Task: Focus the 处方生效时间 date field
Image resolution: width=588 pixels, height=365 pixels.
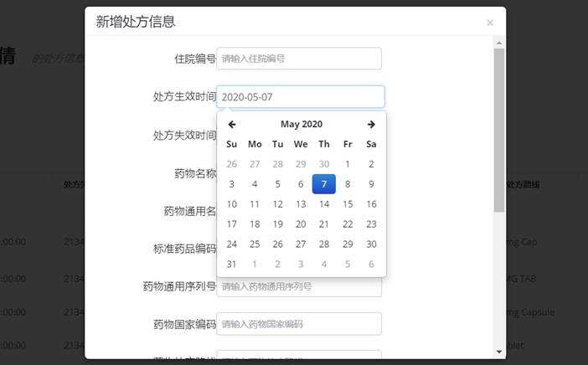Action: click(x=301, y=97)
